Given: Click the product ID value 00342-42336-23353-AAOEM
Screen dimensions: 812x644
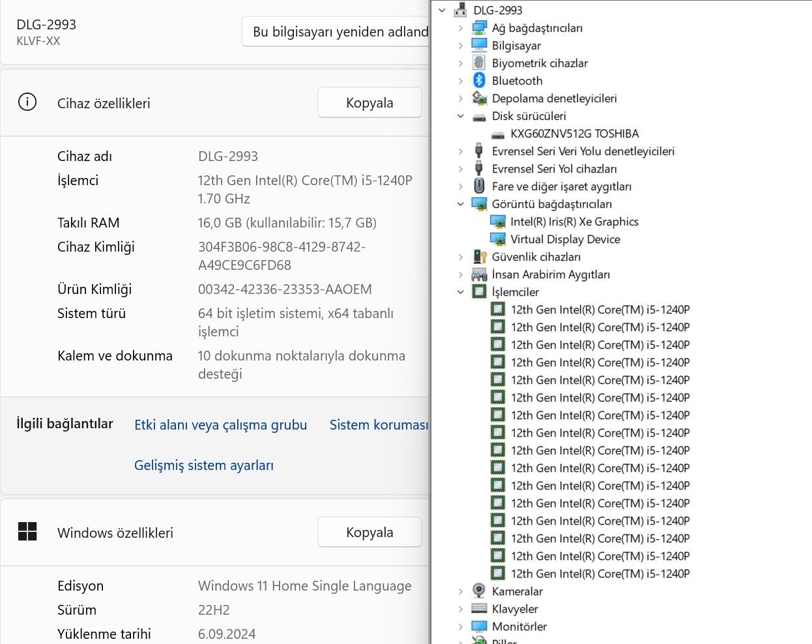Looking at the screenshot, I should pos(285,289).
